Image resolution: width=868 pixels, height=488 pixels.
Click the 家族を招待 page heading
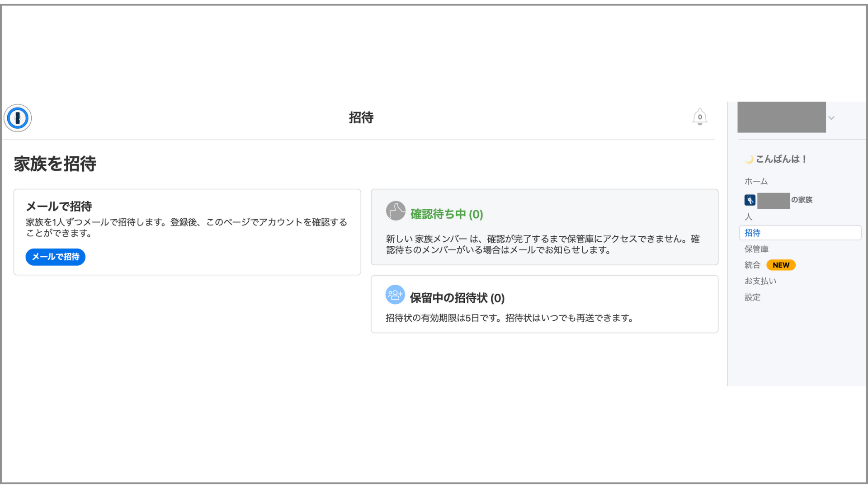click(55, 164)
